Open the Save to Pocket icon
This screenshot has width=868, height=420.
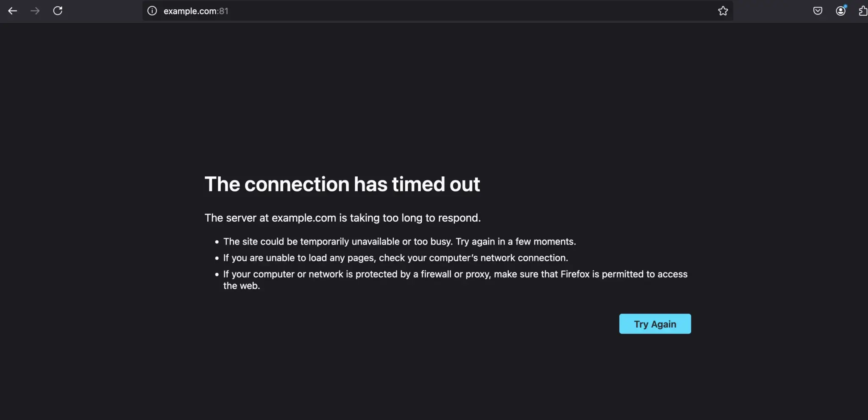[818, 11]
